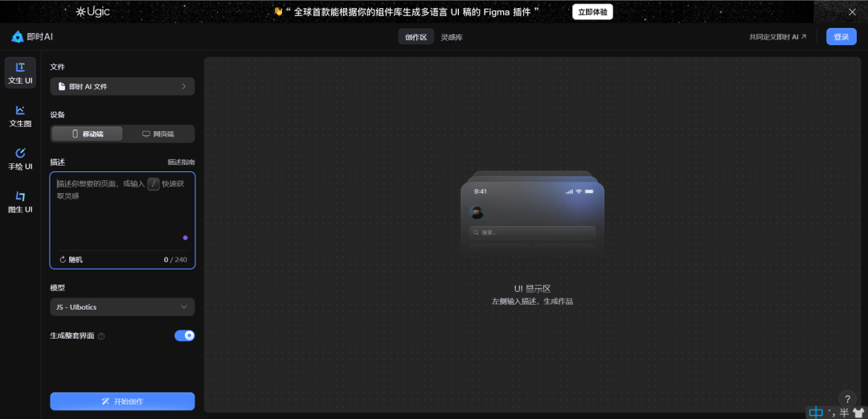Click the 即时AI logo icon
This screenshot has width=868, height=419.
pos(17,37)
